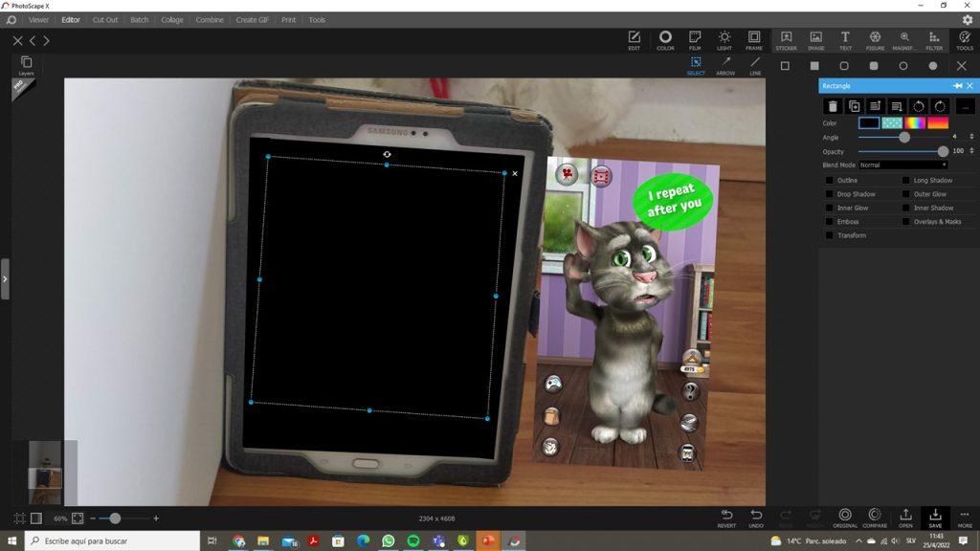Image resolution: width=980 pixels, height=551 pixels.
Task: Open the Edit tool in the top toolbar
Action: pyautogui.click(x=634, y=40)
